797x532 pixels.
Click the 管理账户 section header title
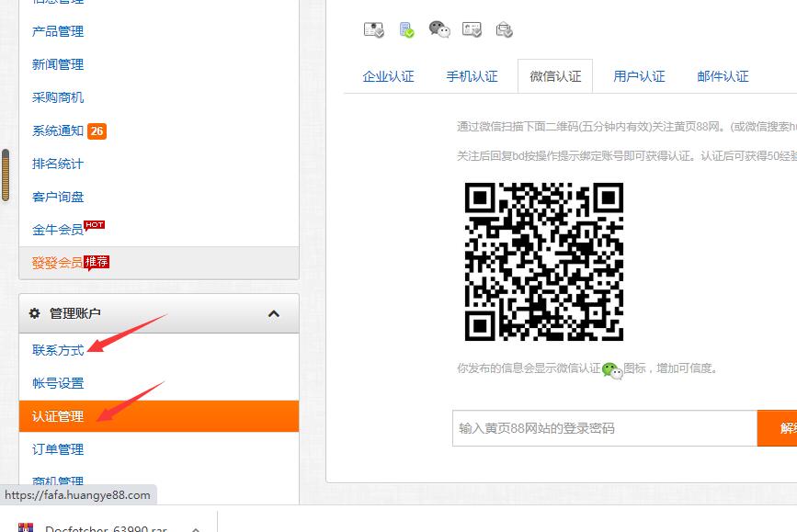(75, 313)
